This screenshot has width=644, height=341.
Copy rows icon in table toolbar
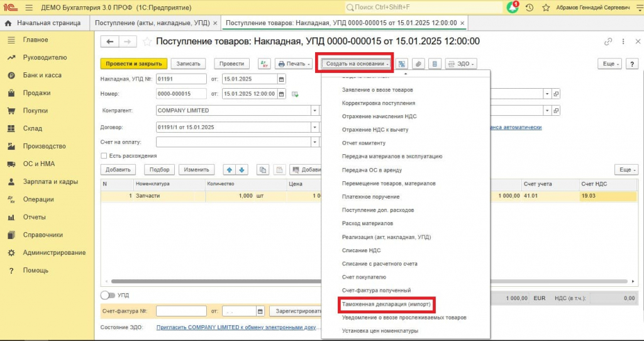[263, 170]
